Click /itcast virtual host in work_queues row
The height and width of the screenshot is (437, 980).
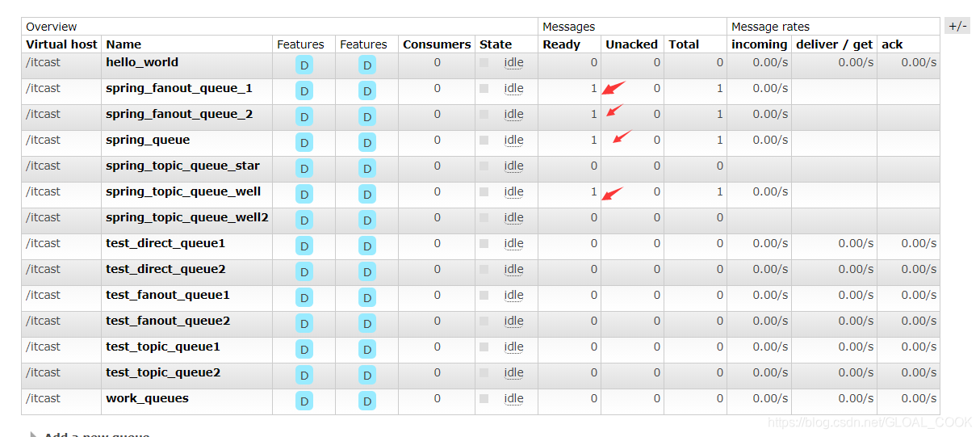pos(43,398)
